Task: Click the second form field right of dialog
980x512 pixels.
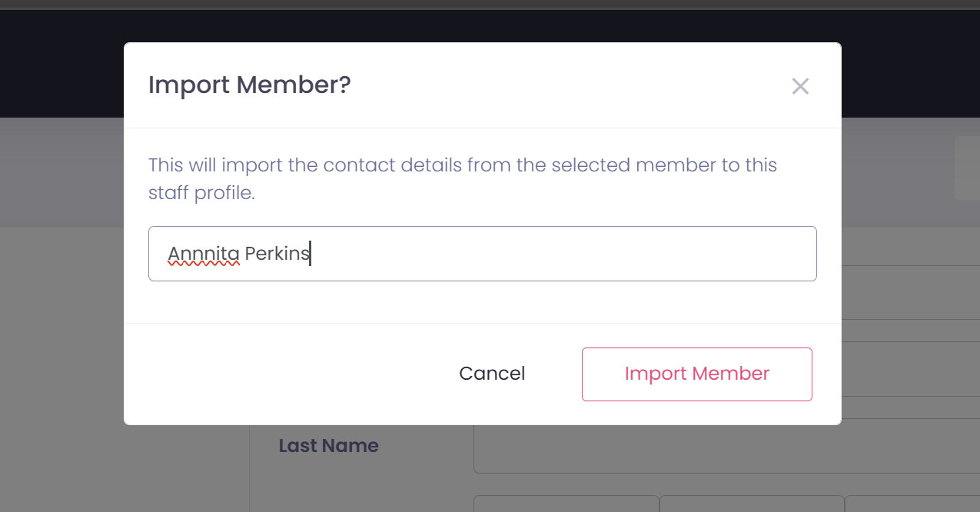Action: coord(910,369)
